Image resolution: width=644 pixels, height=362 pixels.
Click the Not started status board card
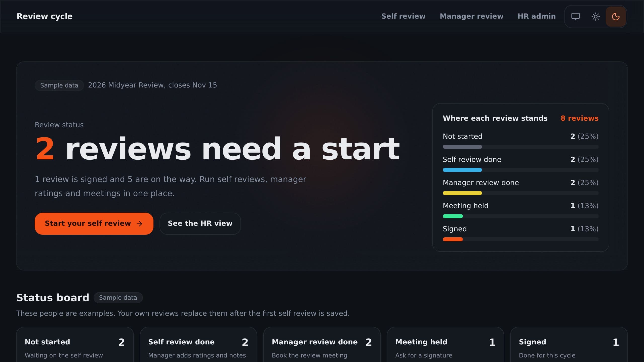(x=75, y=344)
